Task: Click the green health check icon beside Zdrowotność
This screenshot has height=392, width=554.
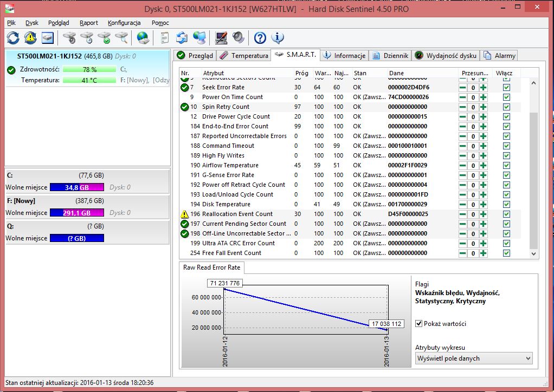Action: [x=11, y=70]
